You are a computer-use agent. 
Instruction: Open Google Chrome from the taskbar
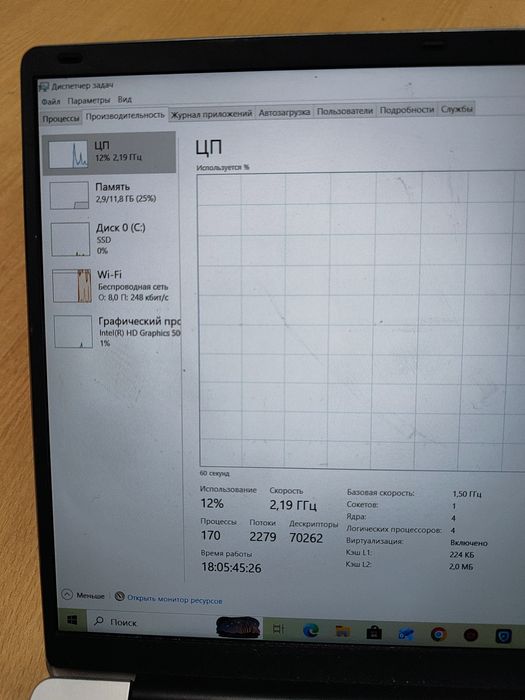coord(438,633)
